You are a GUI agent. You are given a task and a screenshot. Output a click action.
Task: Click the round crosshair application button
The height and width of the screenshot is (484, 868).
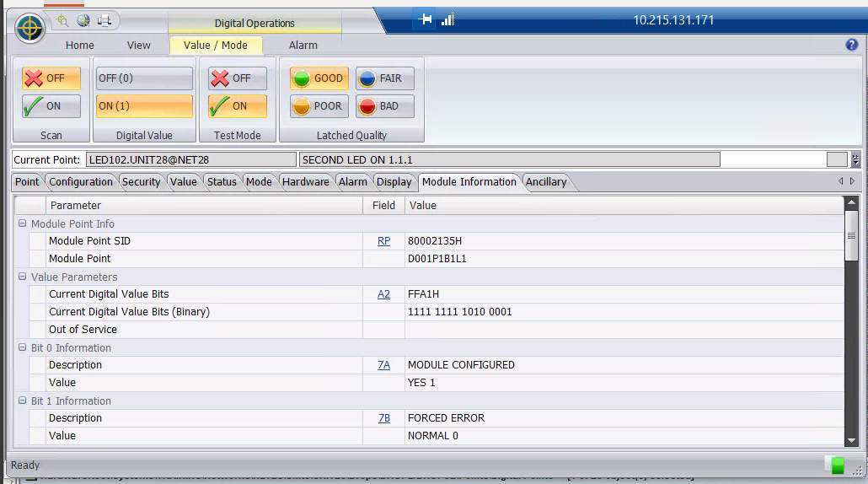[x=30, y=29]
